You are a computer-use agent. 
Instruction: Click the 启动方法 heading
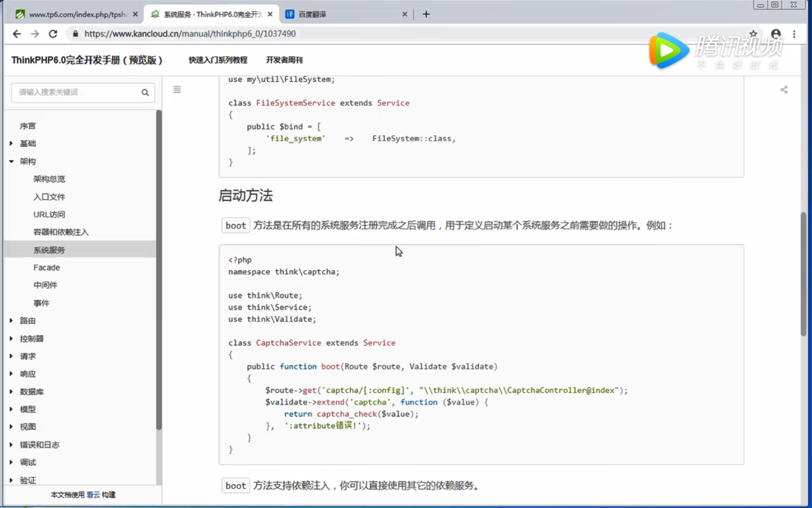pos(246,195)
